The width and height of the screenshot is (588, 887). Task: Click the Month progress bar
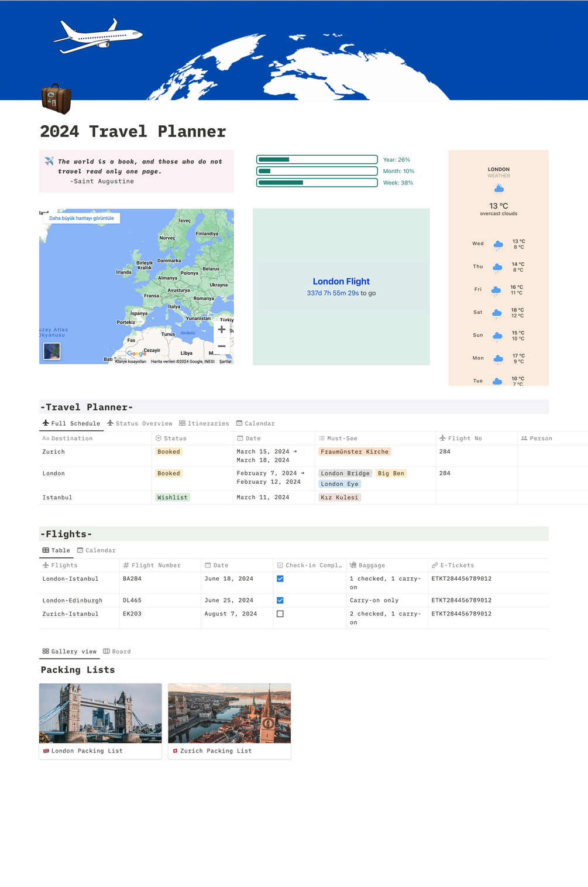pyautogui.click(x=317, y=172)
